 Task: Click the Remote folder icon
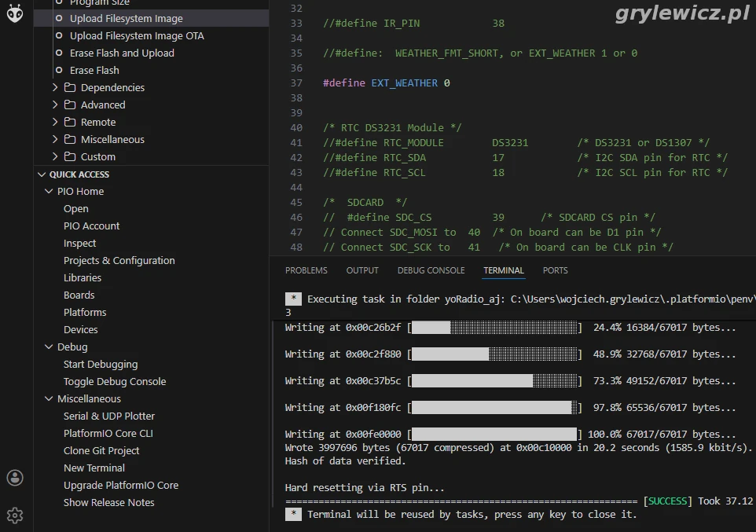point(70,122)
